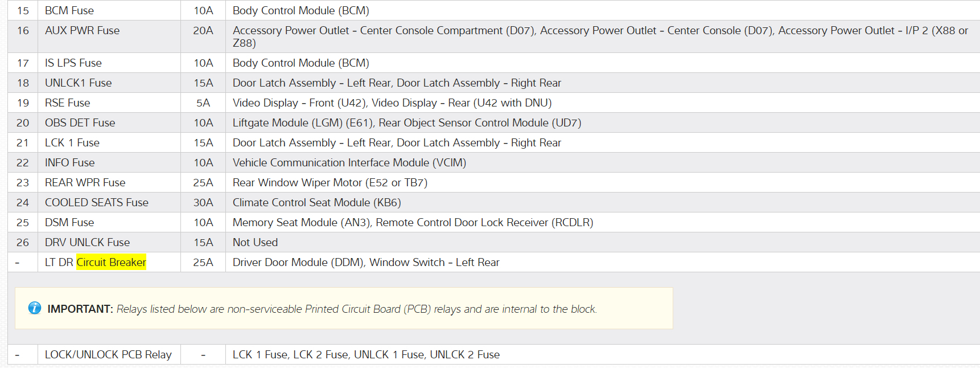Click the DRV UNLCK Fuse cell
Screen dimensions: 980x368
[x=87, y=242]
